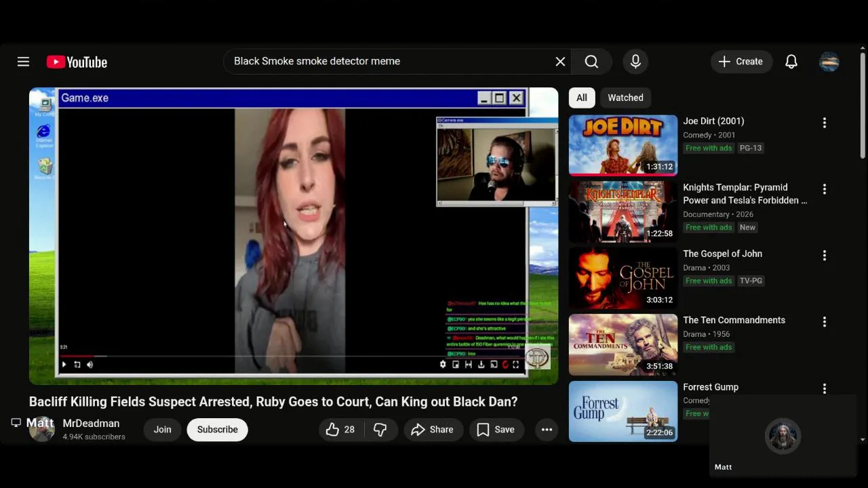Mute the video with the speaker icon
868x488 pixels.
(90, 365)
